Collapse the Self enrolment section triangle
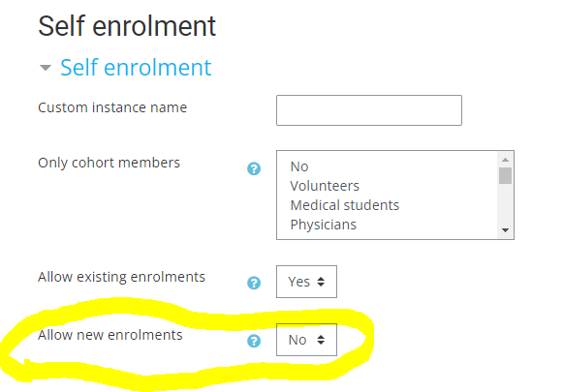 (x=46, y=68)
